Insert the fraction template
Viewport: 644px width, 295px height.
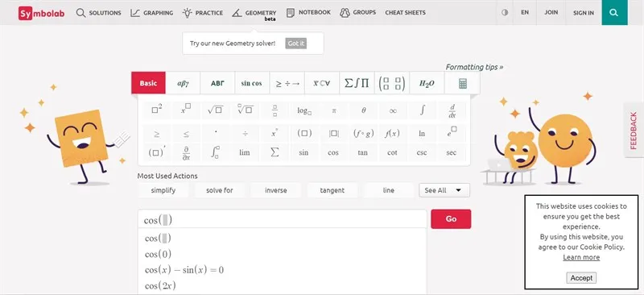pyautogui.click(x=275, y=110)
